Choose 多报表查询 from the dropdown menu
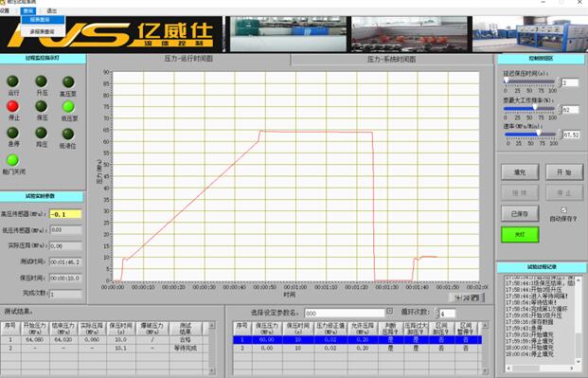This screenshot has height=378, width=588. [42, 31]
